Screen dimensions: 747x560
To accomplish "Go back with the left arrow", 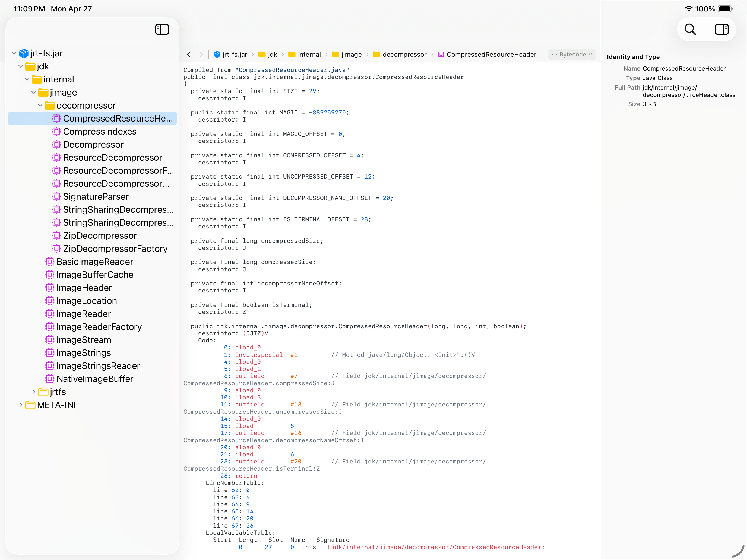I will tap(189, 54).
